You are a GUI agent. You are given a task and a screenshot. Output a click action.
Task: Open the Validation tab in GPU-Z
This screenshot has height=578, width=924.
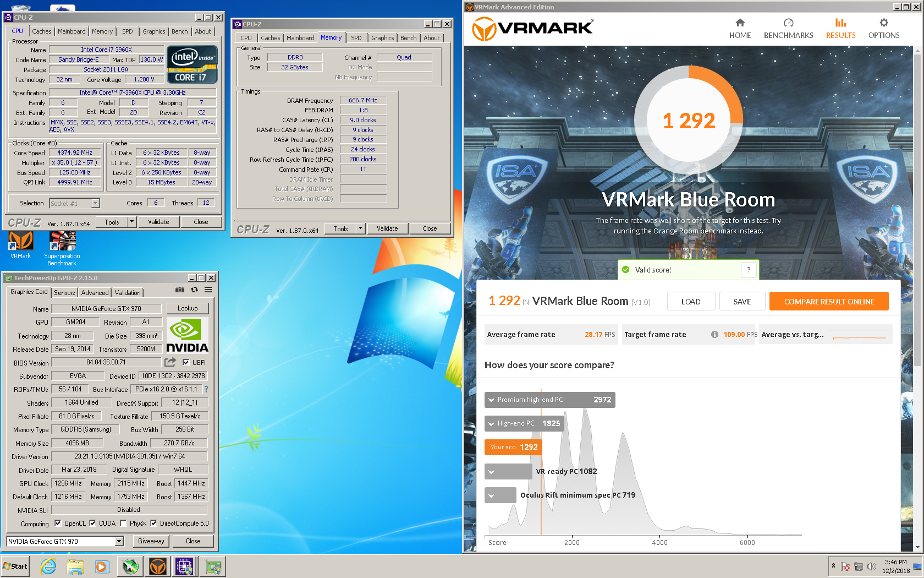tap(128, 293)
